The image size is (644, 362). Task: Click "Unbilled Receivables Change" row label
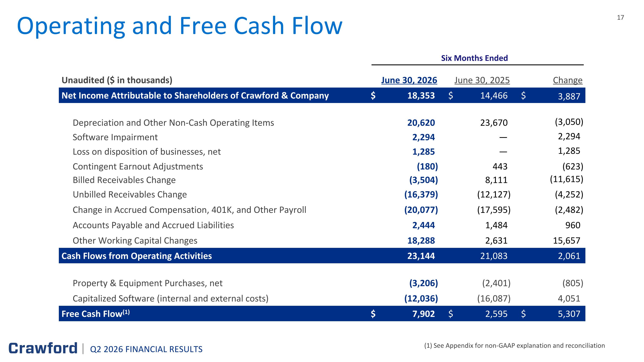(130, 194)
